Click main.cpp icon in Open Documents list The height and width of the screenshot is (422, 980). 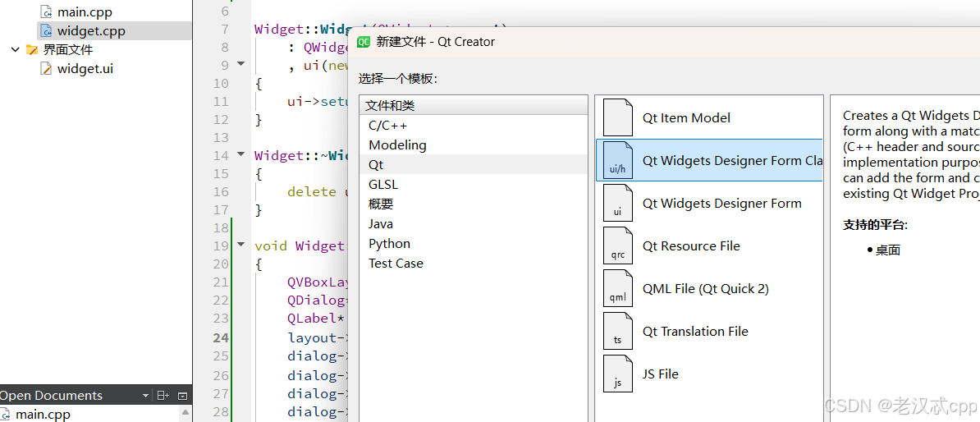tap(6, 414)
